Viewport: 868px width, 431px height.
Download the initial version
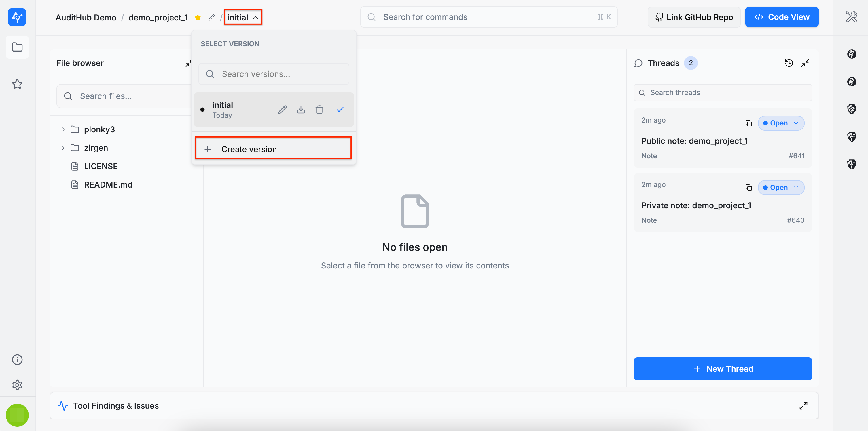click(x=301, y=110)
